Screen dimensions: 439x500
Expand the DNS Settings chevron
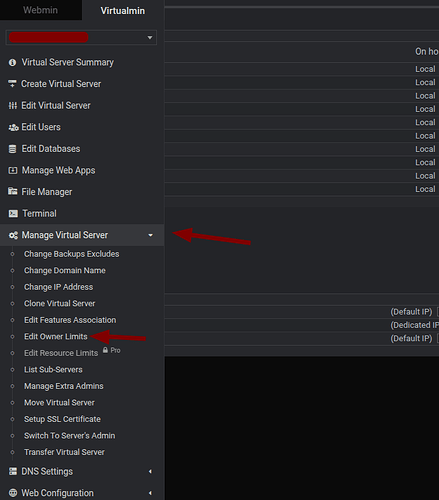click(x=150, y=471)
